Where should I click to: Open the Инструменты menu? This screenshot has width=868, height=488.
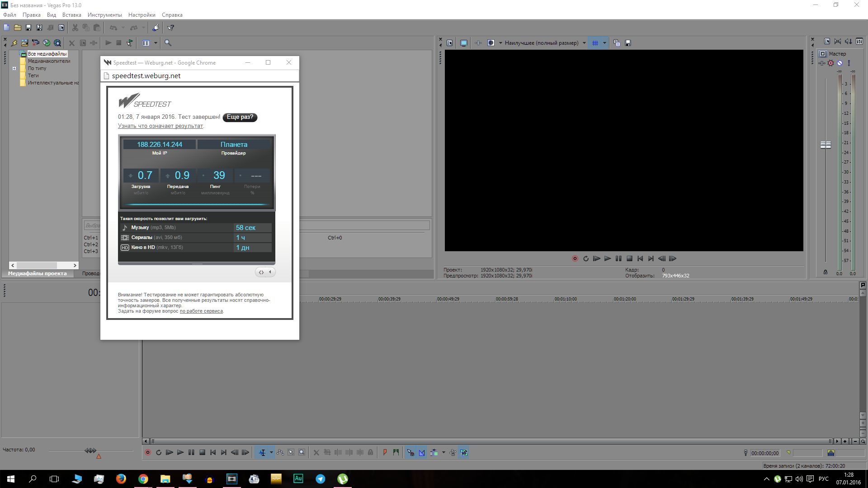(x=104, y=15)
